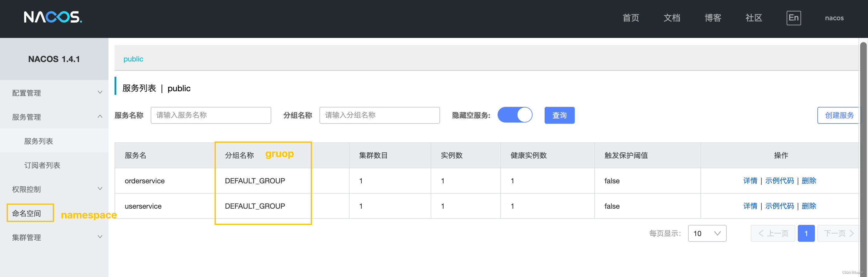This screenshot has width=868, height=277.
Task: Go to 首页 in top navigation
Action: click(x=631, y=18)
